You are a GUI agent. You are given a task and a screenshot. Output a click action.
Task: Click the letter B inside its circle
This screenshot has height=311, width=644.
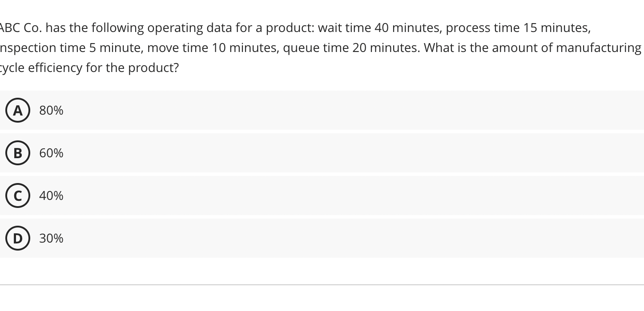[x=17, y=153]
